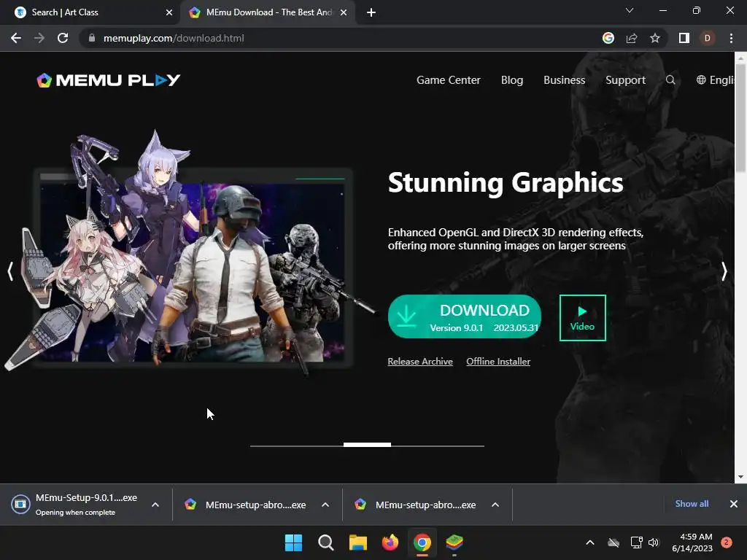Open the clock and date panel
The height and width of the screenshot is (560, 747).
692,542
